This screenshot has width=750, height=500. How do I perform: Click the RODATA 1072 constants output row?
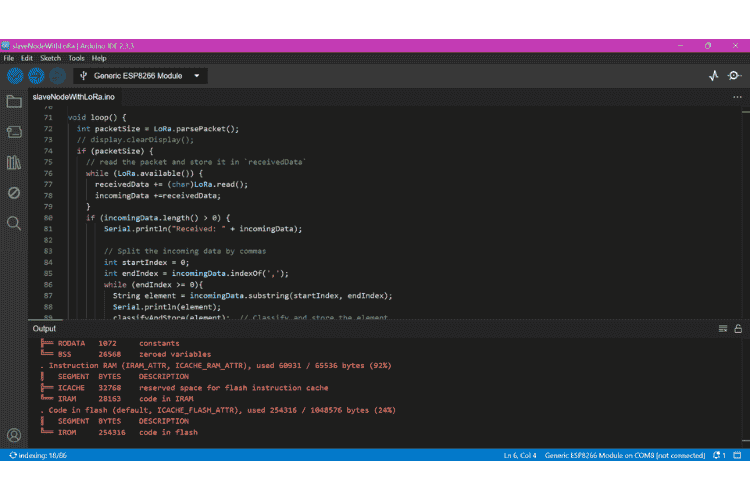pos(110,344)
